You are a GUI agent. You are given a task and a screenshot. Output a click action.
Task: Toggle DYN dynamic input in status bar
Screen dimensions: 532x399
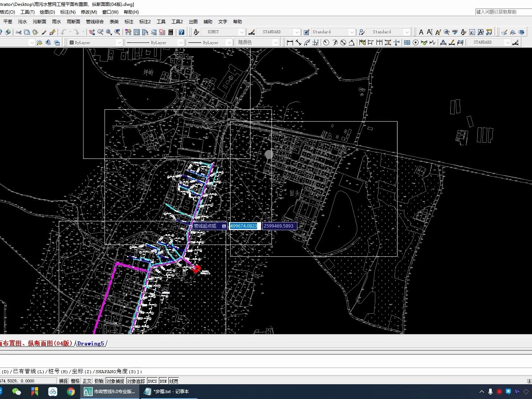click(163, 381)
